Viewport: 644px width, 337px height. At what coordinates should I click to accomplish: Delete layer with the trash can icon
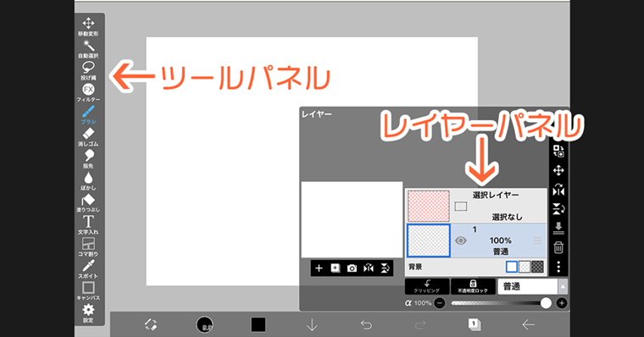coord(558,247)
